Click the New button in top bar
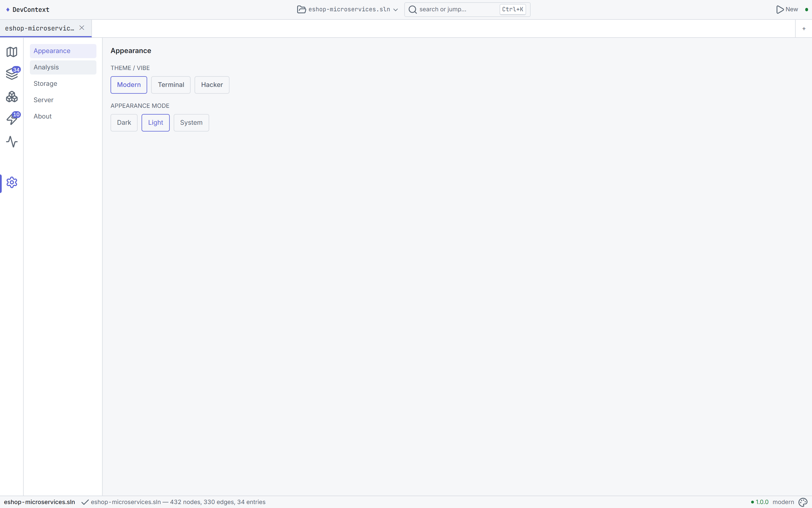812x508 pixels. coord(787,9)
